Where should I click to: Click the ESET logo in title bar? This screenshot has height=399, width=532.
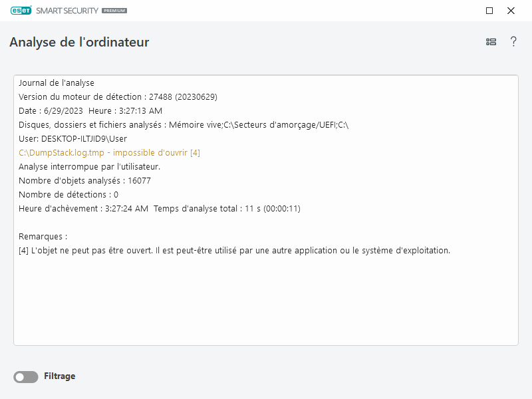click(x=20, y=11)
